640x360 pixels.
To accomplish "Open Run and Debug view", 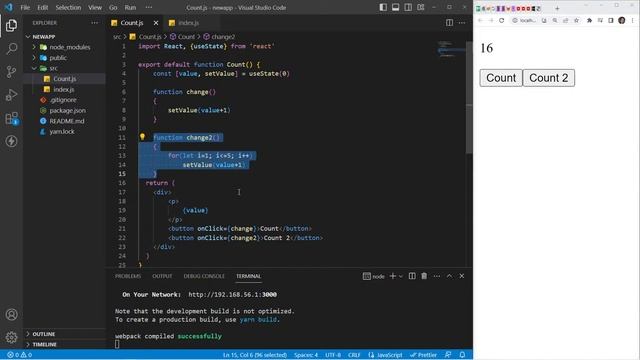I will tap(11, 95).
